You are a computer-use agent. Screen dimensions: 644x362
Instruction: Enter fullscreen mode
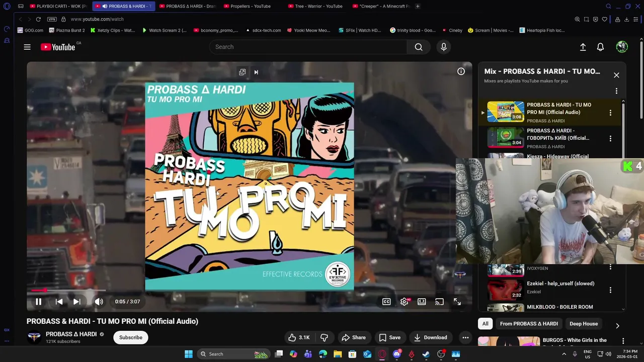(x=457, y=302)
